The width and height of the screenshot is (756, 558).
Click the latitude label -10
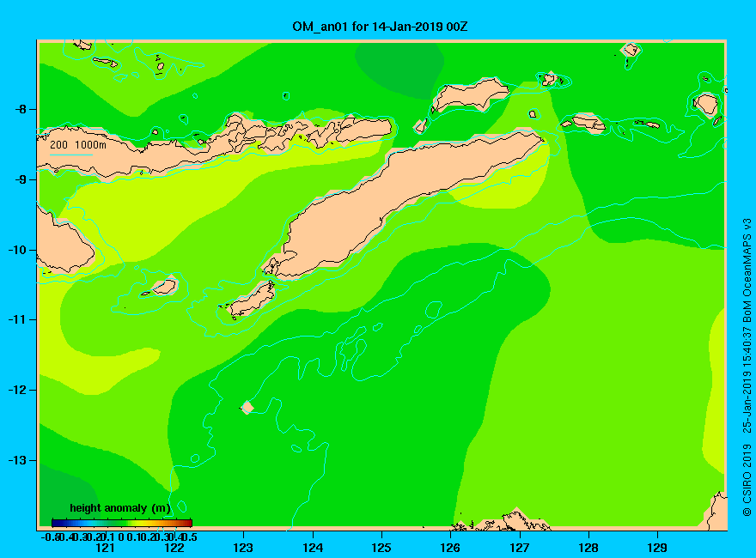(18, 250)
